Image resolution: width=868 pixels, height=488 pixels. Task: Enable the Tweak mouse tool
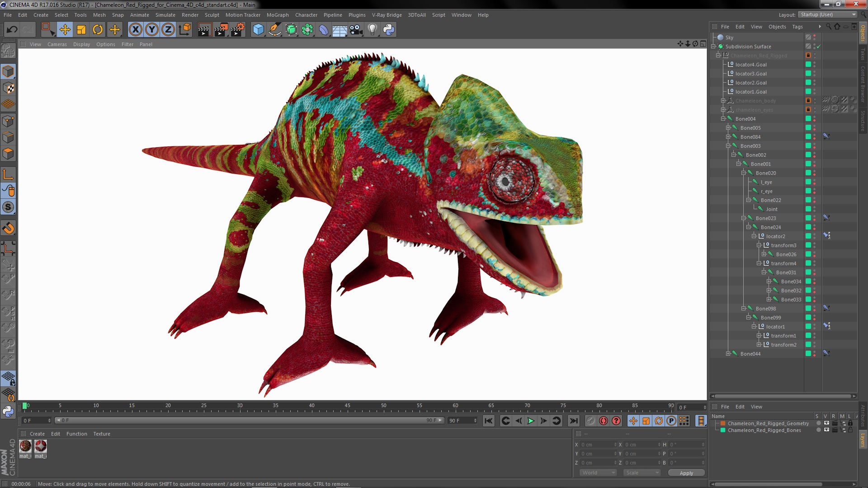(x=8, y=191)
